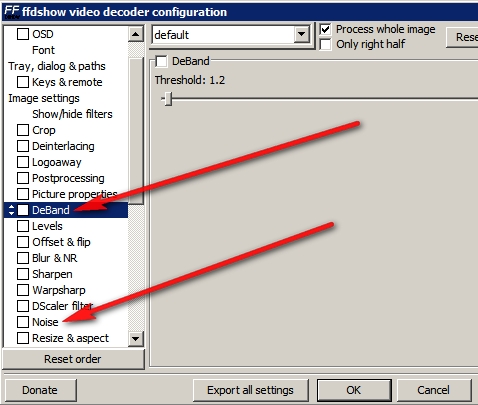Click the filter list scroll down arrow
This screenshot has height=405, width=478.
(x=136, y=339)
